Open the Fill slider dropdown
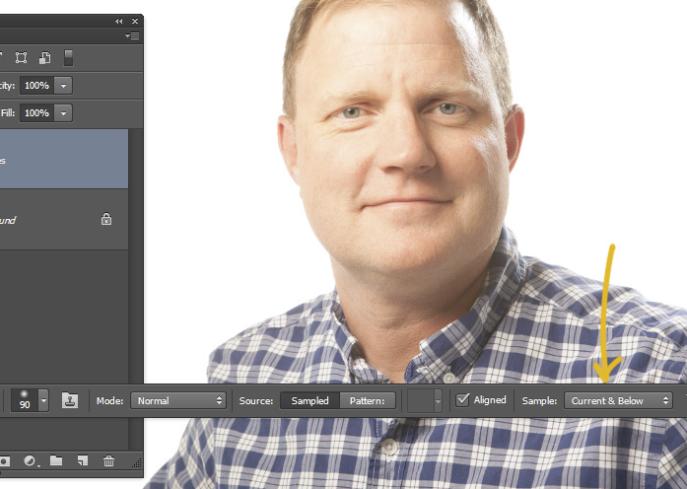Viewport: 687px width, 489px height. click(x=64, y=113)
